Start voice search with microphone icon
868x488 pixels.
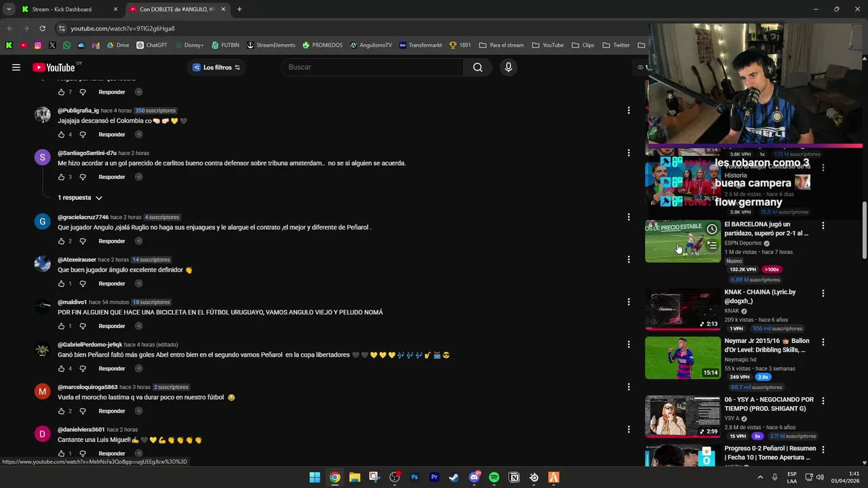[509, 67]
